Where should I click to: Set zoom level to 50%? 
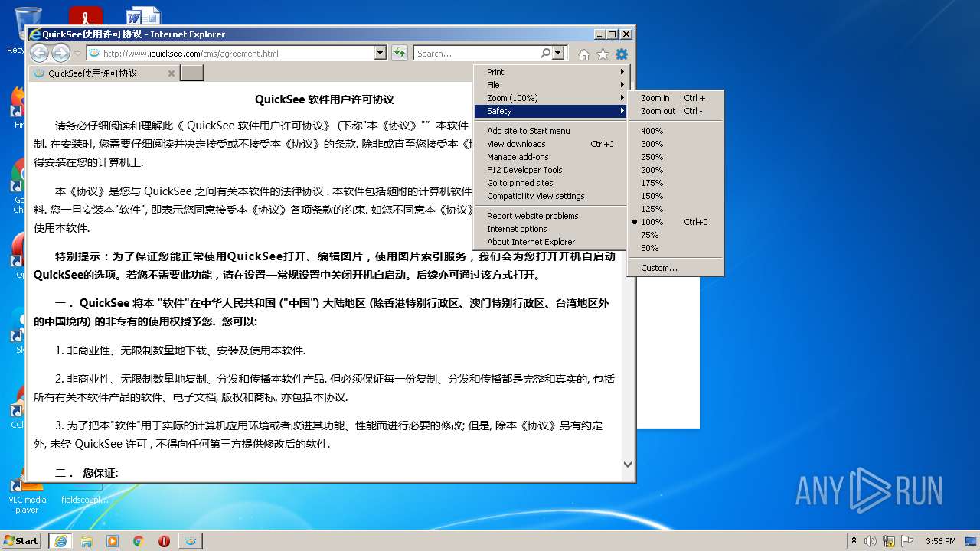click(675, 248)
